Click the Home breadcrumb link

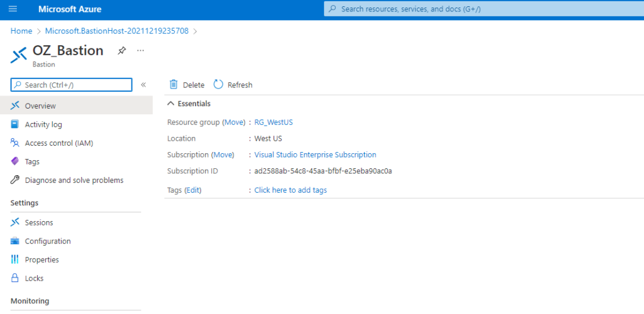pos(21,31)
